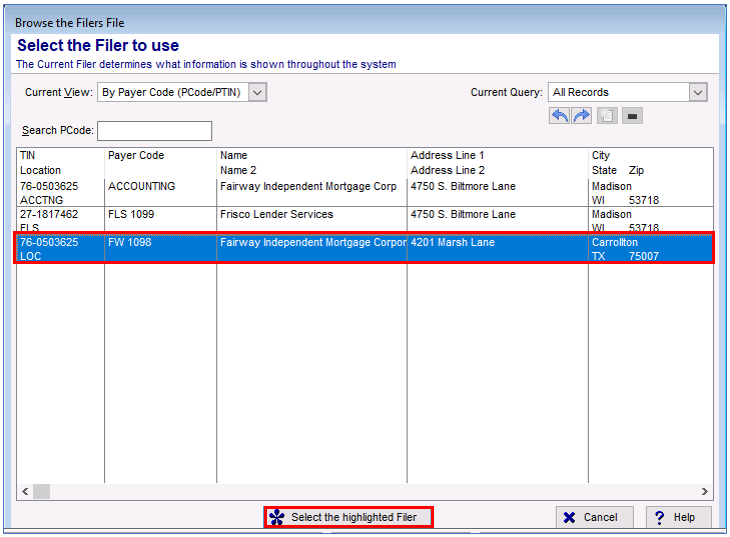
Task: Click the Name column header
Action: (233, 156)
